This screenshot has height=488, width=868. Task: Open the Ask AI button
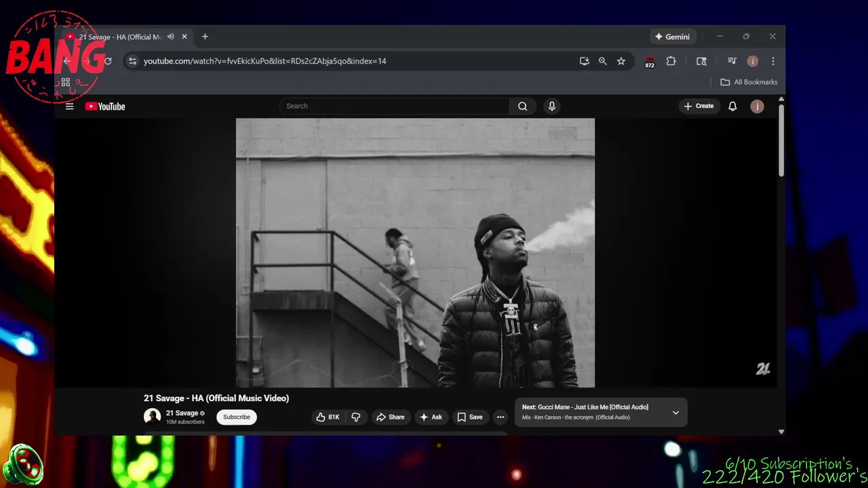click(431, 418)
